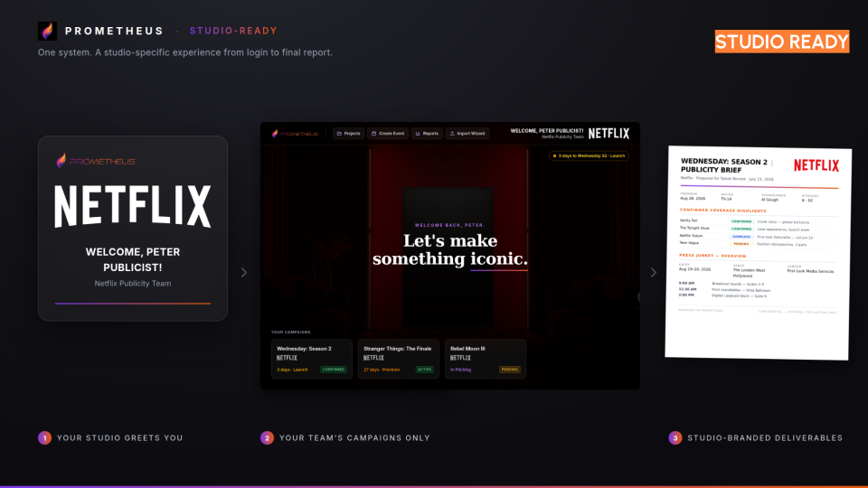Click 'Netflix Publicity Team' on the login card
This screenshot has height=488, width=868.
coord(133,283)
